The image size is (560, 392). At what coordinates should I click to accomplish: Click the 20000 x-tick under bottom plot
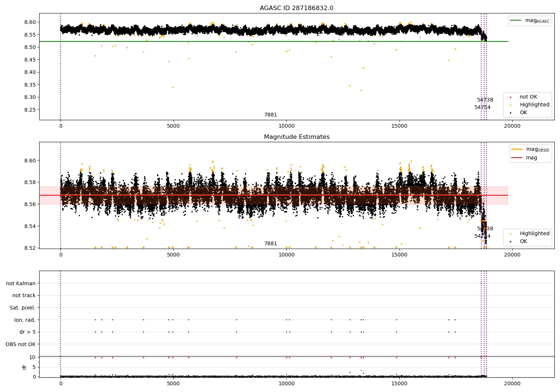pos(512,383)
